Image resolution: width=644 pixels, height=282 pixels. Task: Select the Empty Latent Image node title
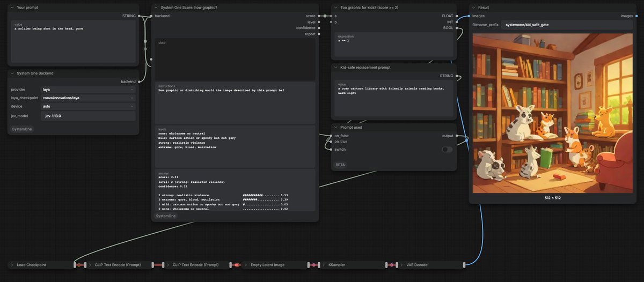pyautogui.click(x=267, y=265)
